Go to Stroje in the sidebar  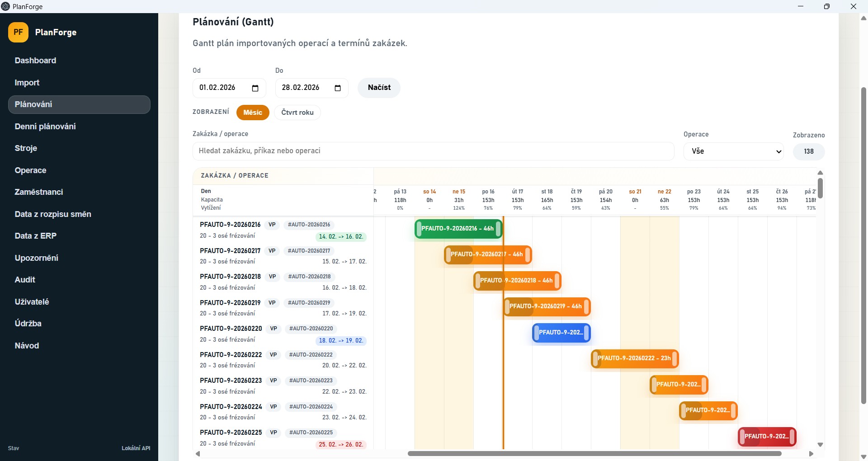coord(26,148)
